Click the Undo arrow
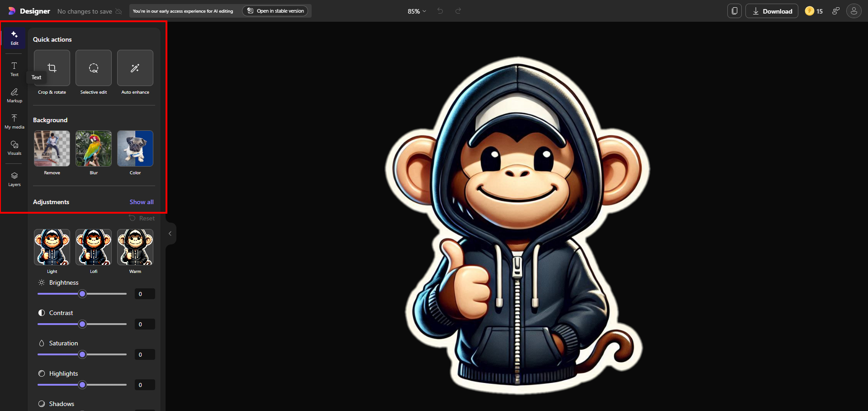The height and width of the screenshot is (411, 868). [x=440, y=11]
